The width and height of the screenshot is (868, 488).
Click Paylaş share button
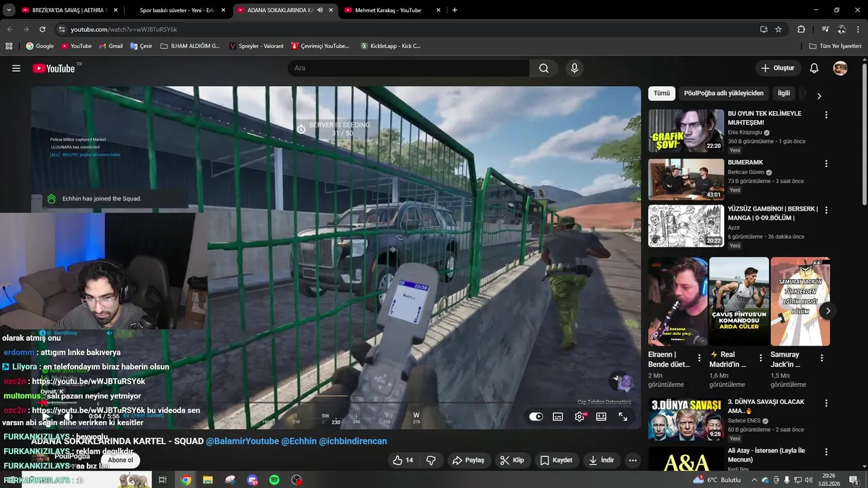468,460
